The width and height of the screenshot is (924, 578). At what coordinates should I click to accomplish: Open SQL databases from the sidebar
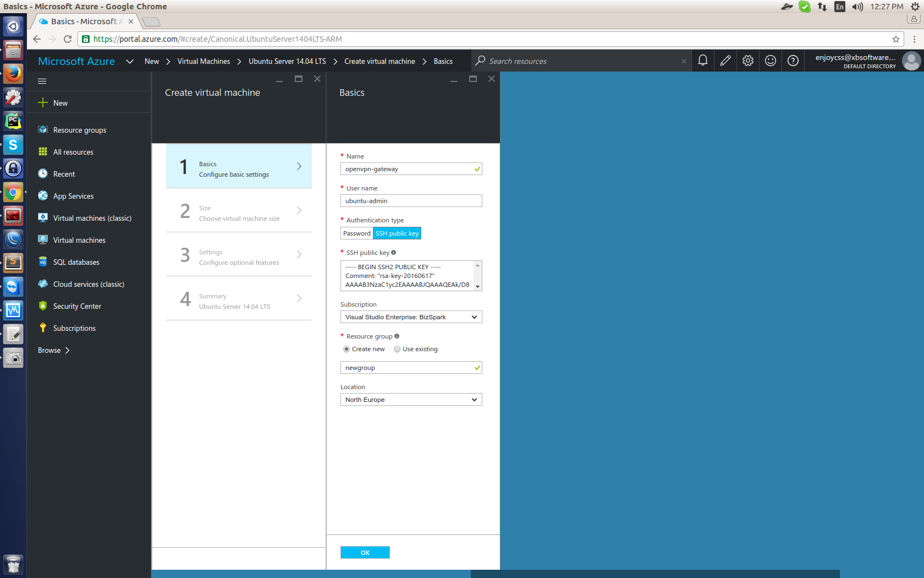(x=76, y=262)
